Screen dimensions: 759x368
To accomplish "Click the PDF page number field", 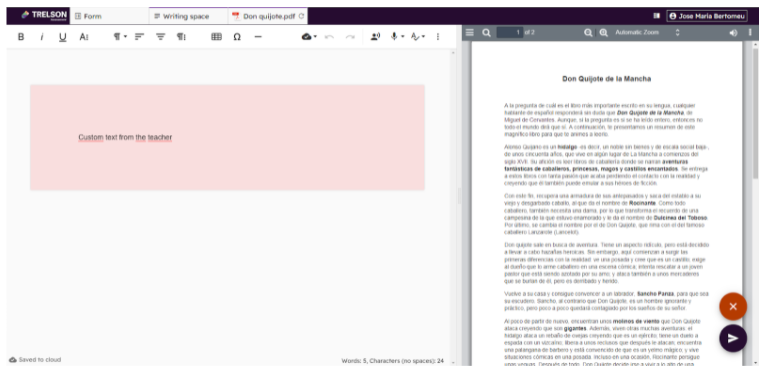I will click(x=509, y=32).
